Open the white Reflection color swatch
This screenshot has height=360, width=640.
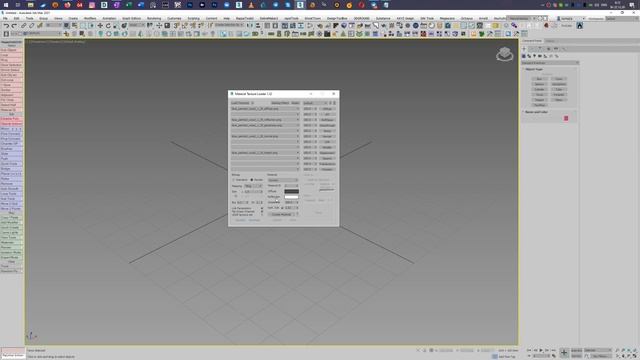[x=291, y=197]
